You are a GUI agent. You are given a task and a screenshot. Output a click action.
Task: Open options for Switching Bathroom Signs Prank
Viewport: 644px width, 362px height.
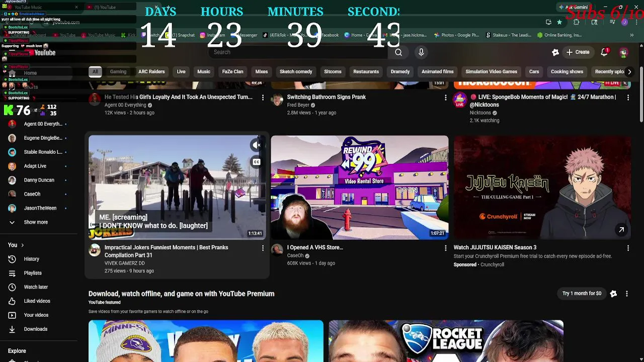click(x=445, y=98)
